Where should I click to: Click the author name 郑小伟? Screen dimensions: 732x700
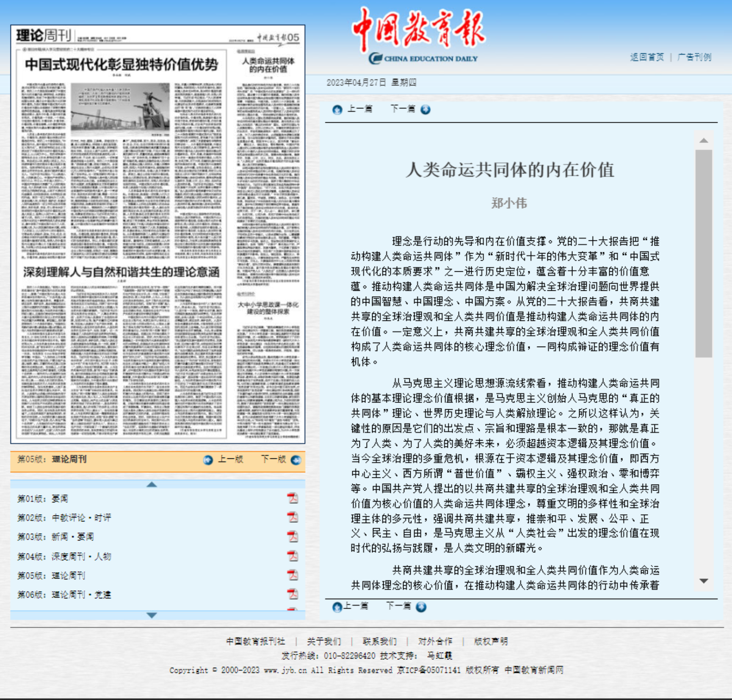(509, 204)
